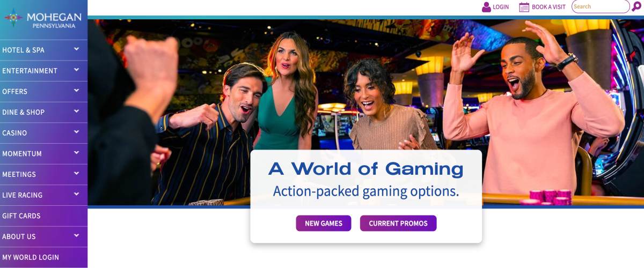Expand the Casino submenu arrow

[77, 132]
